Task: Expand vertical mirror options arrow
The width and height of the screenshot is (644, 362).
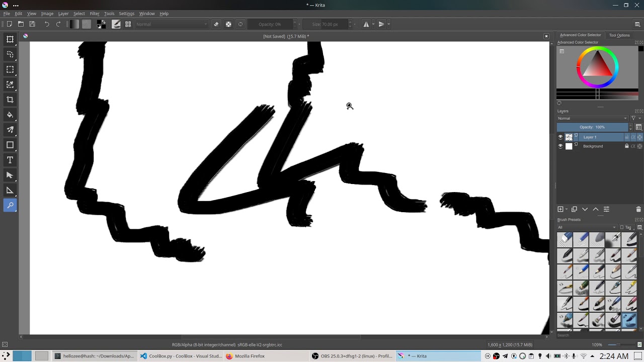Action: pyautogui.click(x=388, y=24)
